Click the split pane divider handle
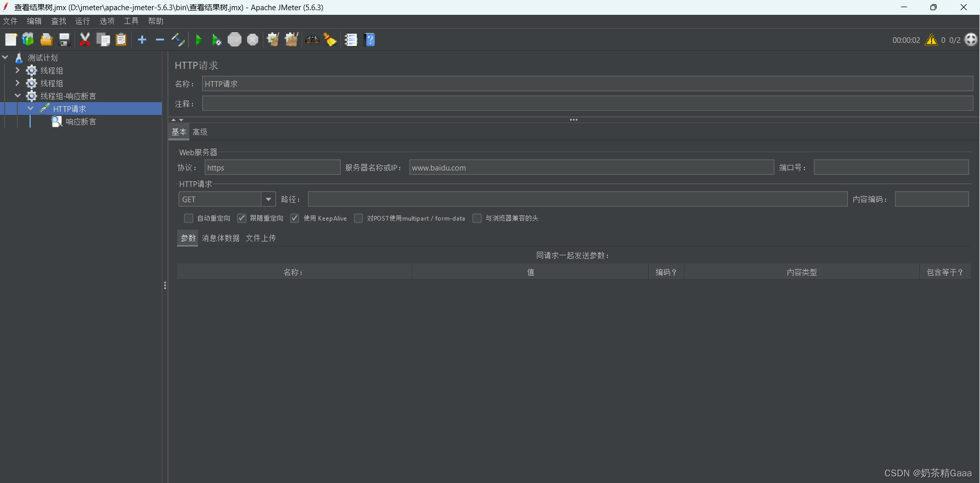Screen dimensions: 980x483 [x=165, y=286]
